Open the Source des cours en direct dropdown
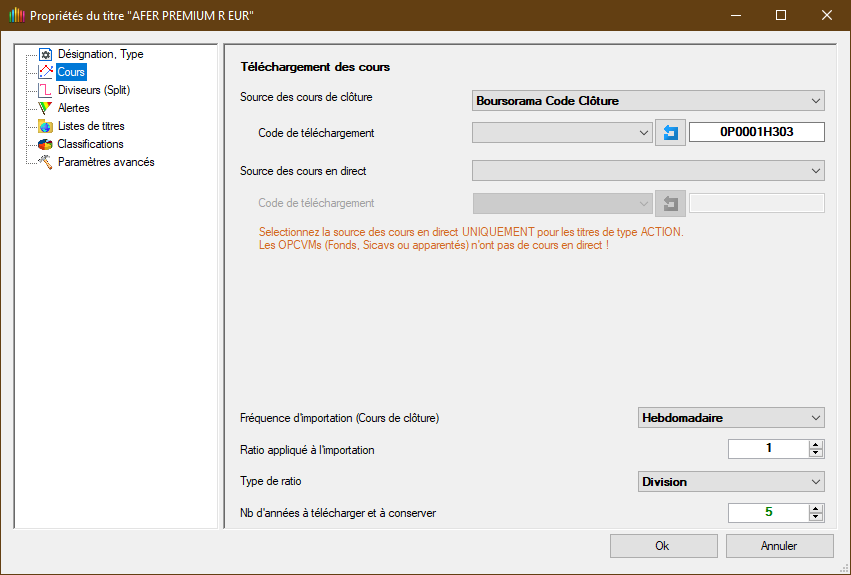 click(x=816, y=172)
